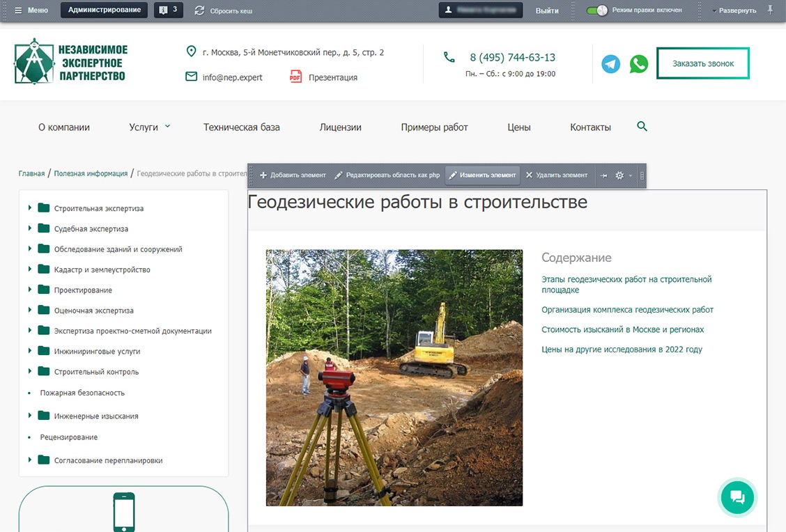Screen dimensions: 786x532
Task: Click the notifications counter showing 3
Action: click(168, 10)
